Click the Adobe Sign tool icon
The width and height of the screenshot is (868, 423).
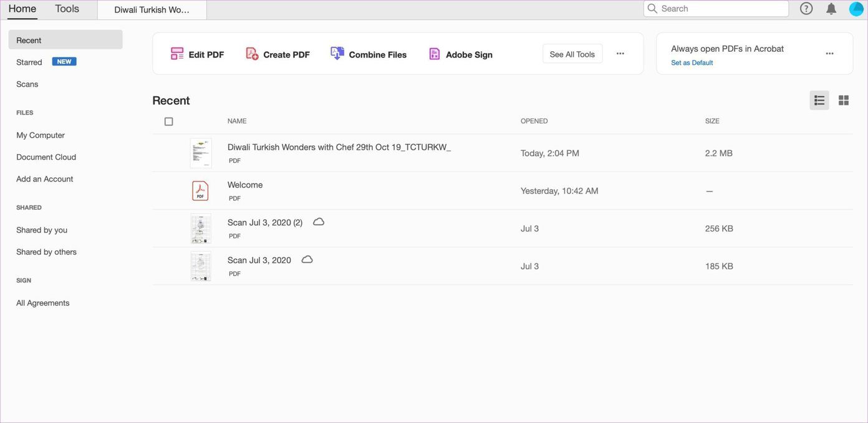point(435,54)
